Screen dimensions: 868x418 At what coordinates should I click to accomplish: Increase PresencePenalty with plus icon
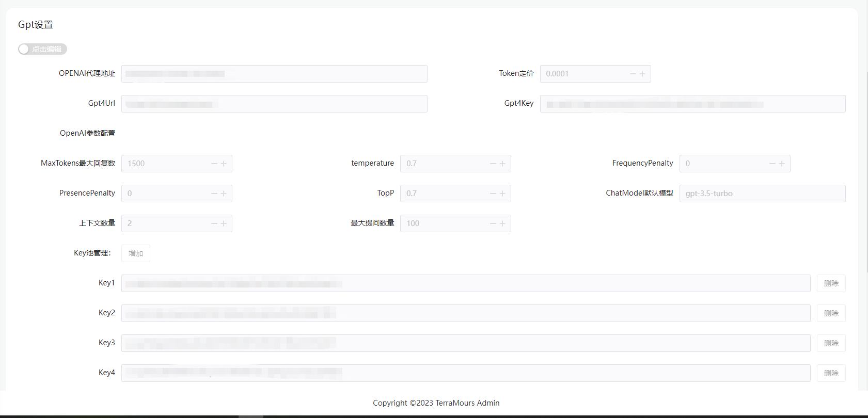pyautogui.click(x=224, y=194)
